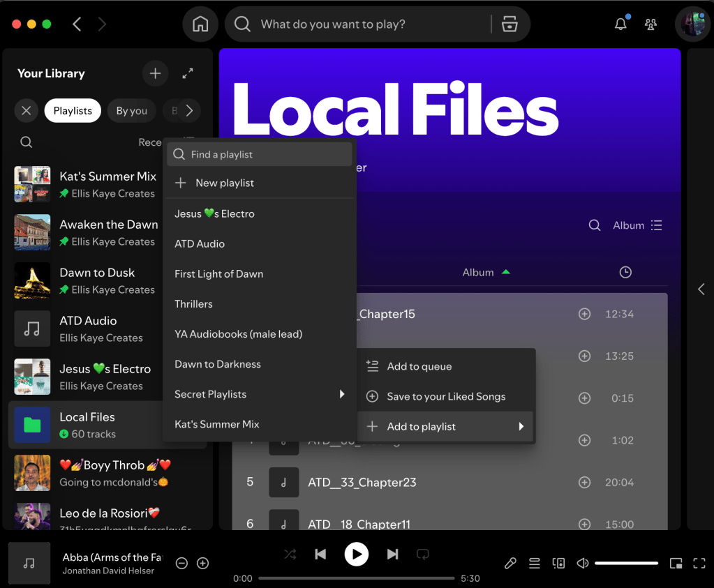Click the Find a playlist field
Image resolution: width=714 pixels, height=588 pixels.
tap(265, 154)
